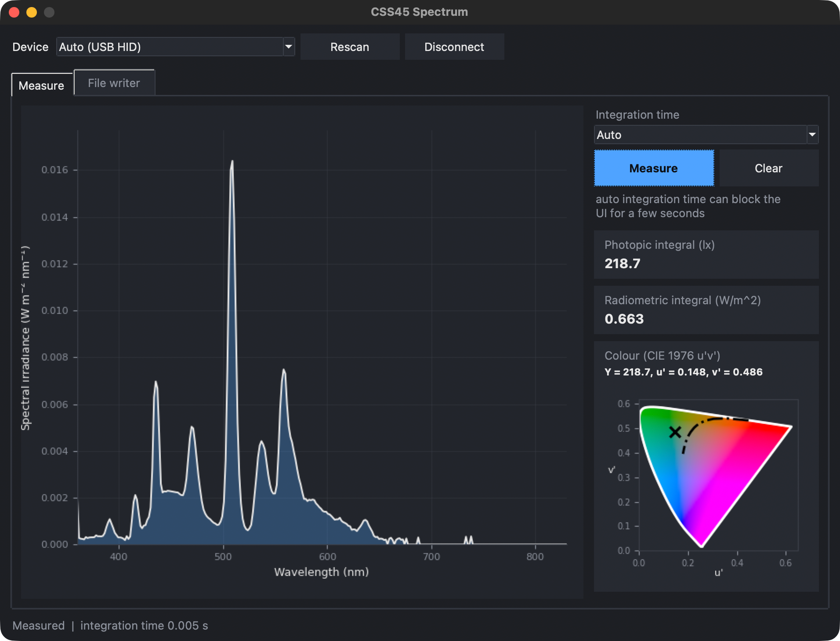
Task: Disconnect the spectrometer device
Action: pyautogui.click(x=454, y=47)
